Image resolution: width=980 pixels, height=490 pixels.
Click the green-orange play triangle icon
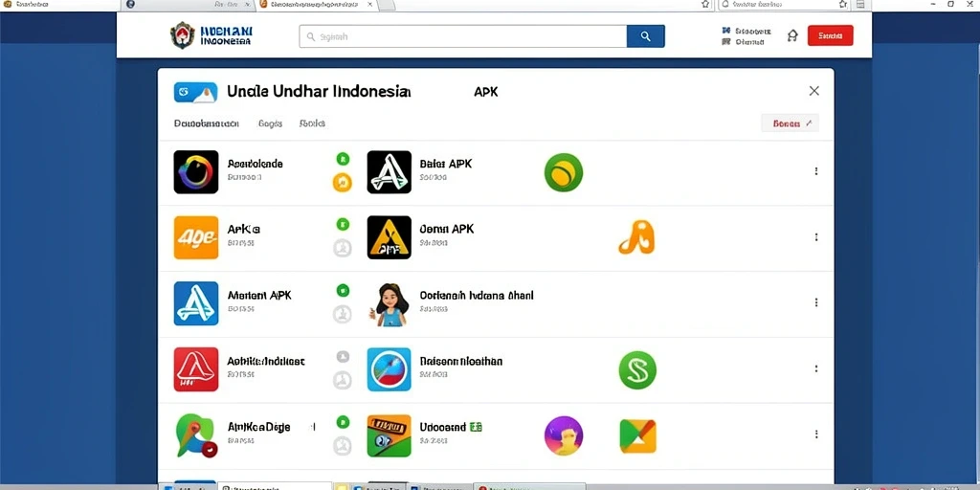click(638, 436)
